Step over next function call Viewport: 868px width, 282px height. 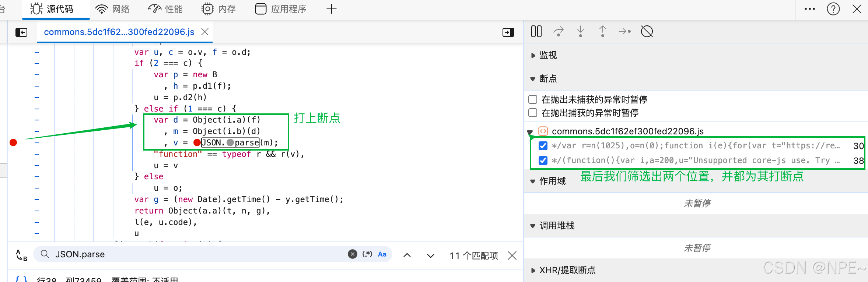[559, 31]
